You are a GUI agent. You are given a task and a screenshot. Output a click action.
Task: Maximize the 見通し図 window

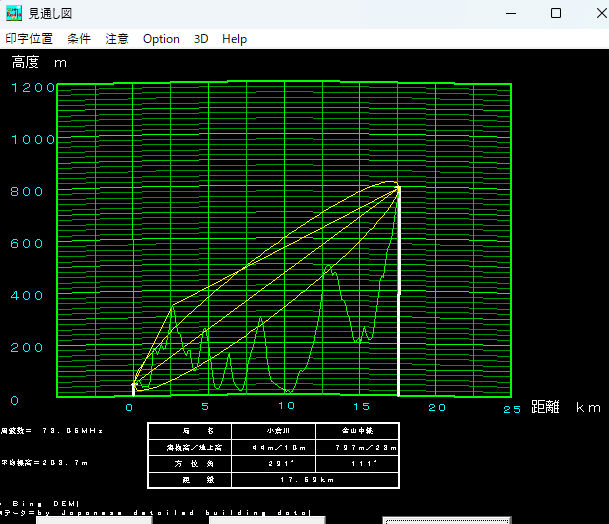point(556,13)
